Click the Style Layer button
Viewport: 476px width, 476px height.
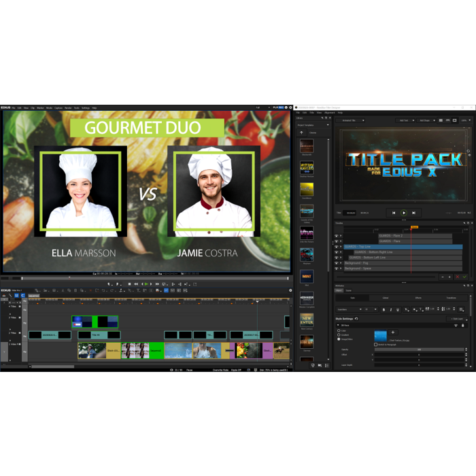(458, 318)
